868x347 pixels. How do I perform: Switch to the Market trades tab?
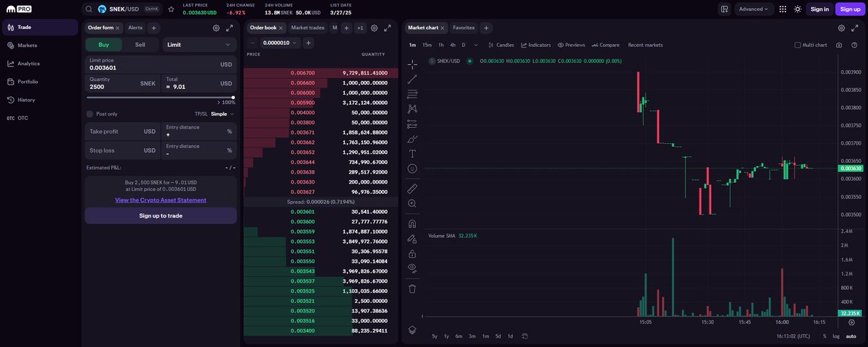307,27
